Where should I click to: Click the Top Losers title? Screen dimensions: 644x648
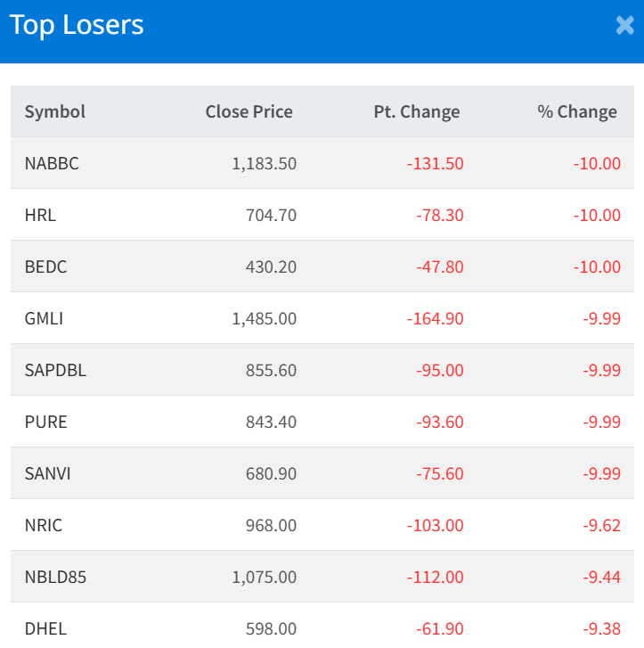pyautogui.click(x=77, y=25)
